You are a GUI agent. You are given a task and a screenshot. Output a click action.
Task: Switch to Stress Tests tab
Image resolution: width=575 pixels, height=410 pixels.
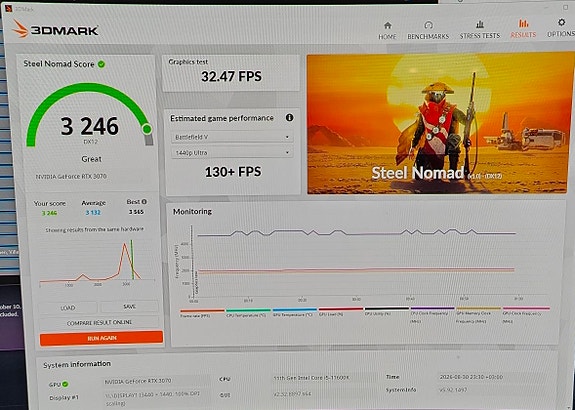[x=480, y=30]
